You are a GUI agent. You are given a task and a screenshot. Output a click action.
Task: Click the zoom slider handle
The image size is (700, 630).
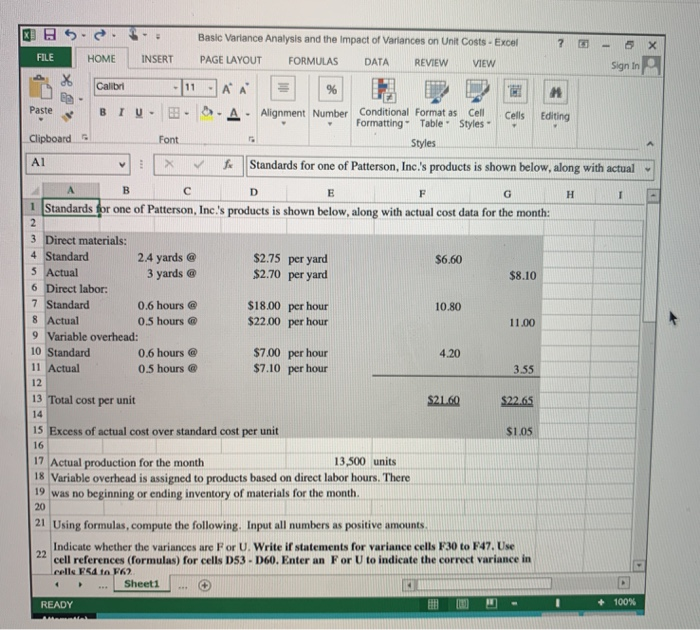[x=557, y=603]
